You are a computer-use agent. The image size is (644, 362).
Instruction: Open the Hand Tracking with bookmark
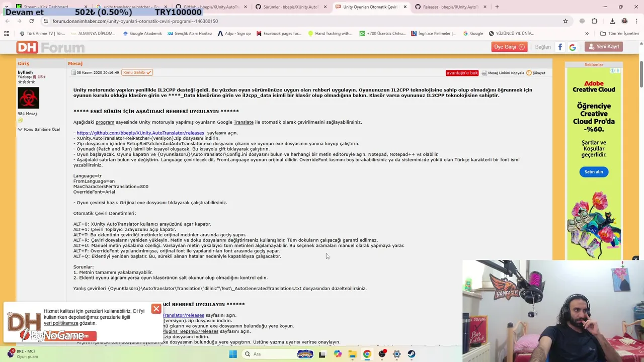pyautogui.click(x=330, y=34)
